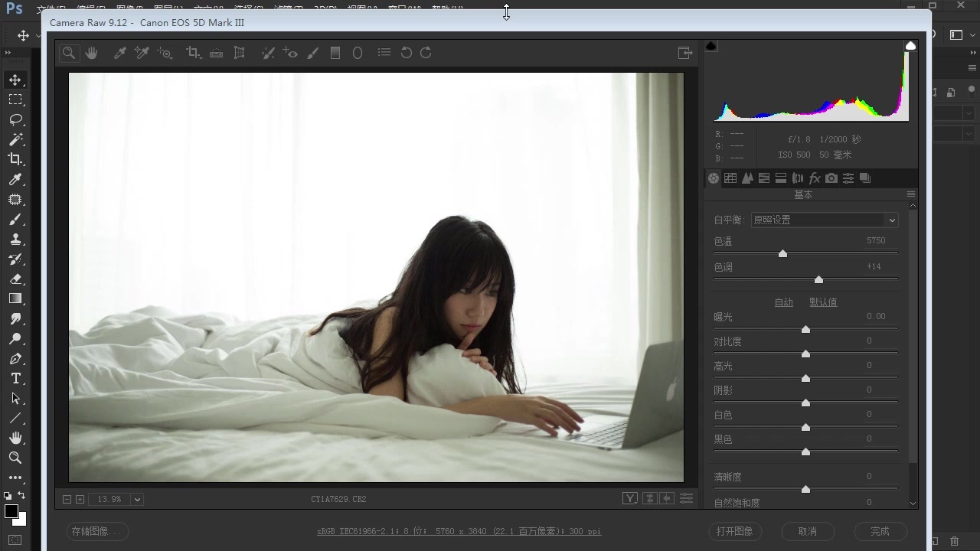Viewport: 980px width, 551px height.
Task: Pick the White Balance eyedropper tool
Action: coord(119,53)
